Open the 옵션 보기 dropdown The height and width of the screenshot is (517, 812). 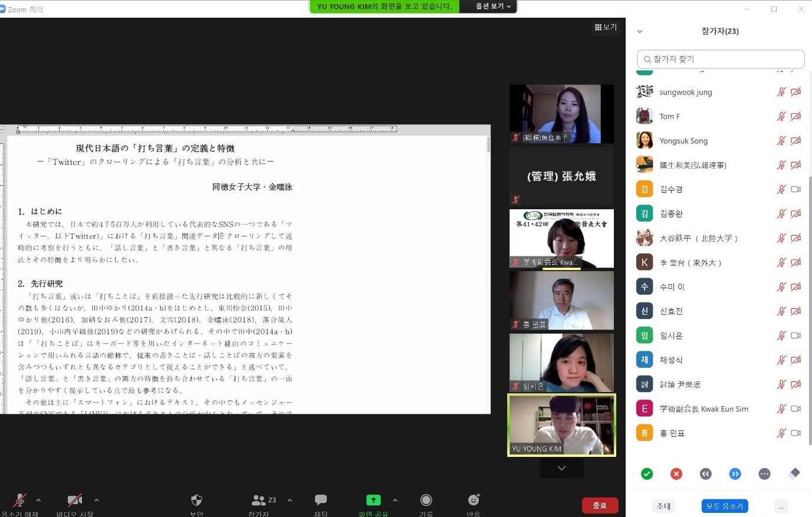tap(493, 6)
